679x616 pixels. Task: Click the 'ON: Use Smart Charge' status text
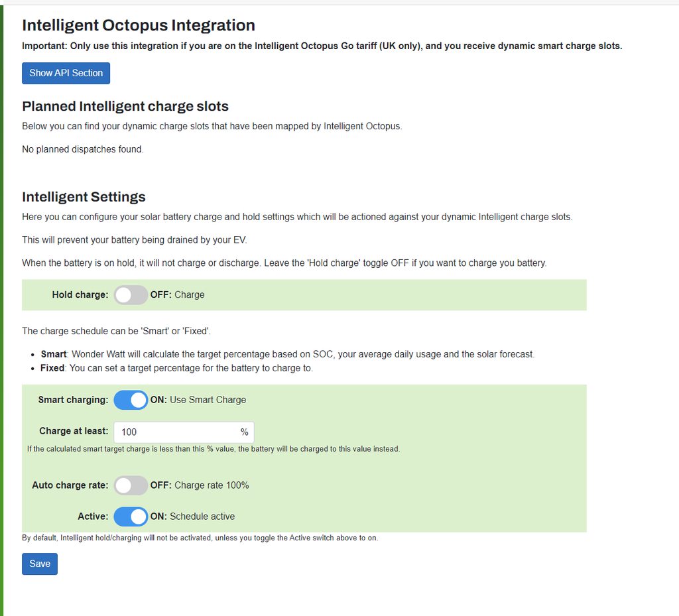click(198, 400)
